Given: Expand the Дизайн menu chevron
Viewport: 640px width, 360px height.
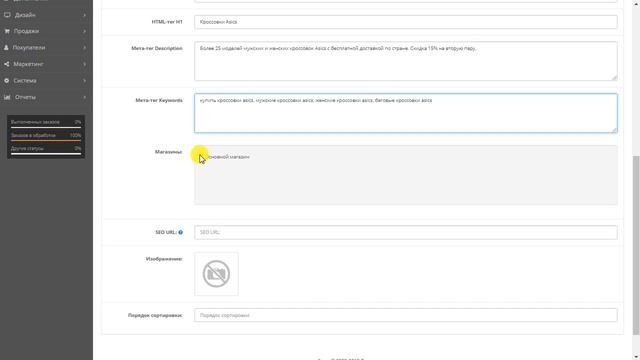Looking at the screenshot, I should click(x=84, y=15).
